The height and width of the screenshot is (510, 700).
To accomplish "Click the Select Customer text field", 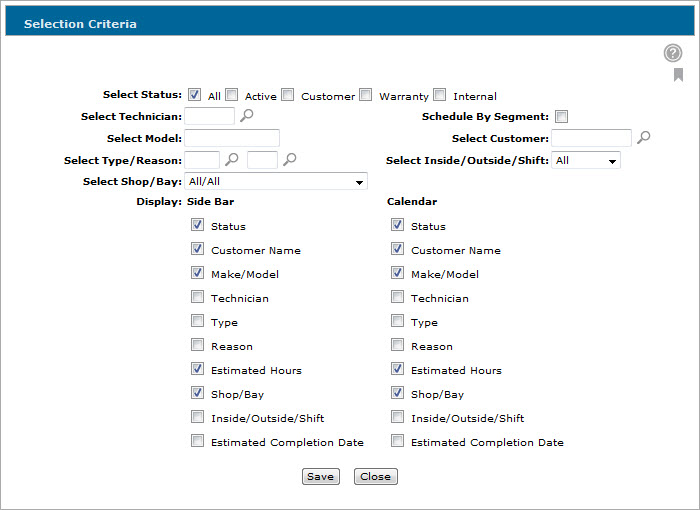I will (x=591, y=138).
